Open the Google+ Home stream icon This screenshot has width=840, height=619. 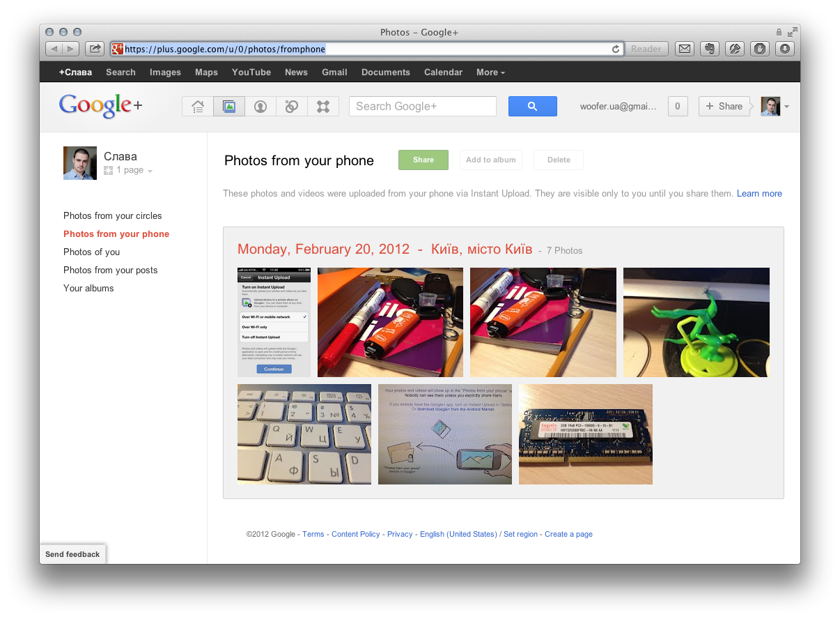pyautogui.click(x=198, y=106)
